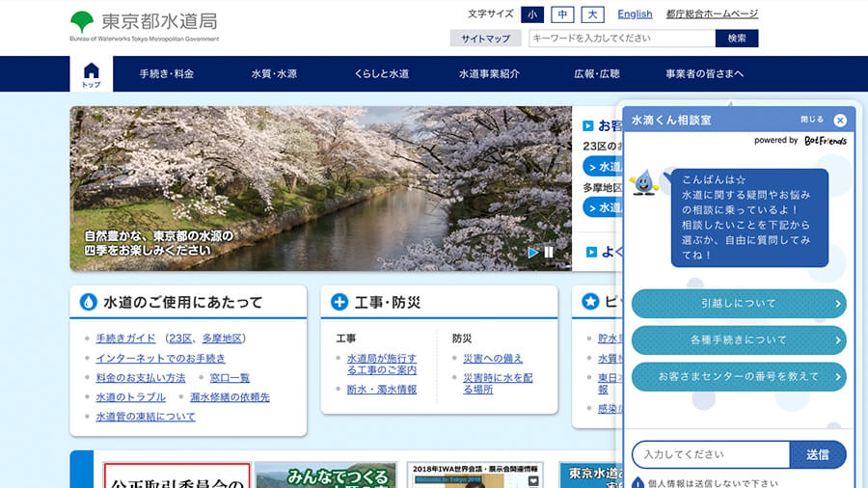Open the 多摩地区 link

(222, 339)
